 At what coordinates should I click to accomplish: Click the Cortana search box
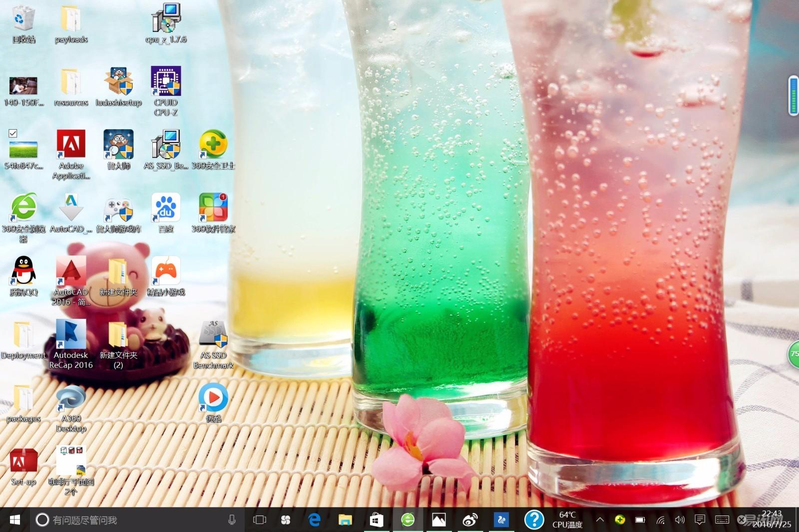(x=130, y=520)
